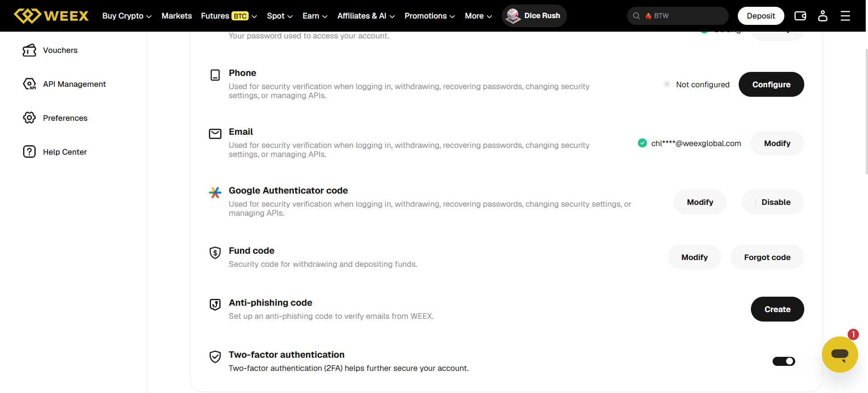868x393 pixels.
Task: Open the user profile icon
Action: [x=823, y=16]
